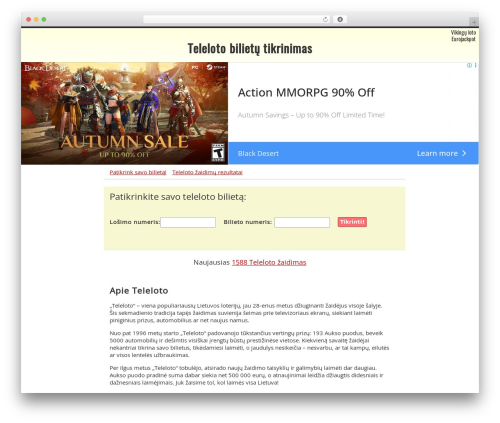Click the red close window button
The height and width of the screenshot is (423, 500).
click(x=29, y=19)
